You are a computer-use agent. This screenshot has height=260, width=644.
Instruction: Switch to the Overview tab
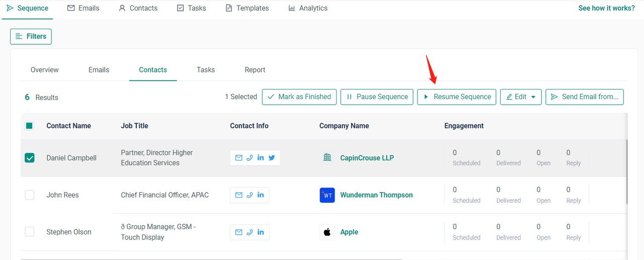pyautogui.click(x=44, y=70)
